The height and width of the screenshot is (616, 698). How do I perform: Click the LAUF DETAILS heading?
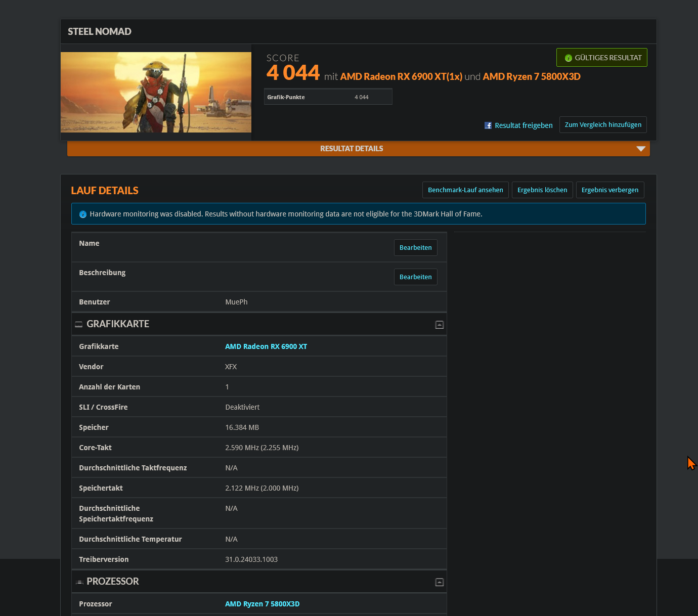tap(105, 191)
